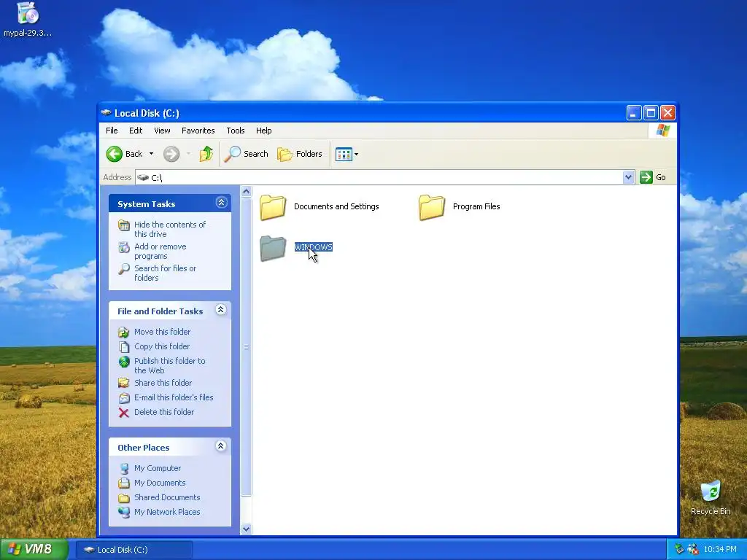Click Search for files or folders
747x560 pixels.
pyautogui.click(x=166, y=273)
